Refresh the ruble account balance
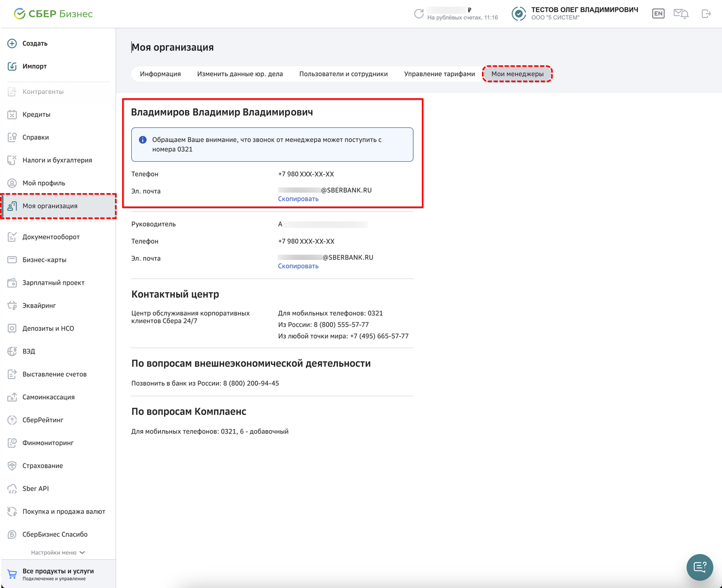This screenshot has width=722, height=588. 419,14
